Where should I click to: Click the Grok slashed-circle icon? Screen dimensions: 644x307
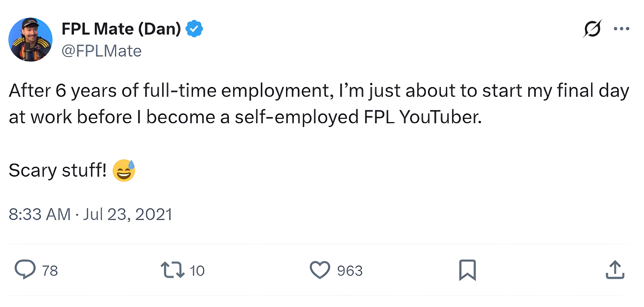click(592, 29)
